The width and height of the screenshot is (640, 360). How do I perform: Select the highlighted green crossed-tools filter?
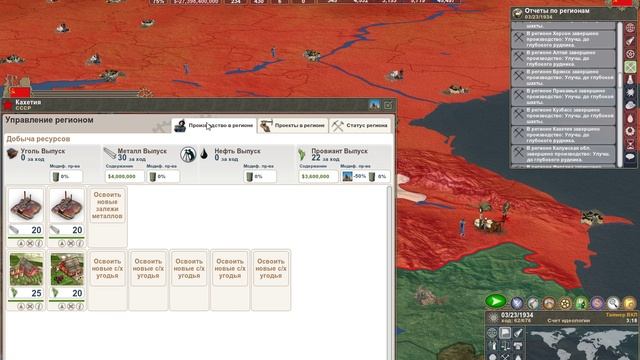click(x=631, y=67)
